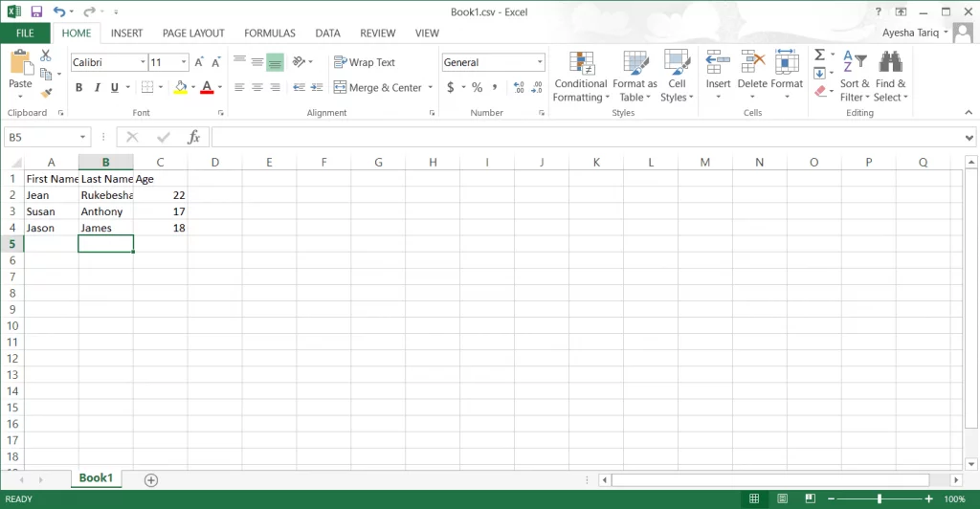Click the Format Painter brush icon
Image resolution: width=980 pixels, height=509 pixels.
(46, 93)
